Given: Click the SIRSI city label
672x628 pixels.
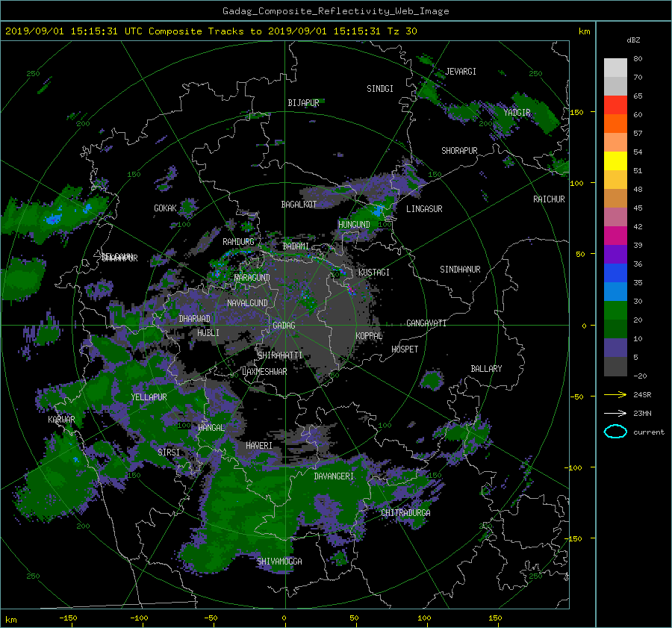Looking at the screenshot, I should pyautogui.click(x=169, y=453).
